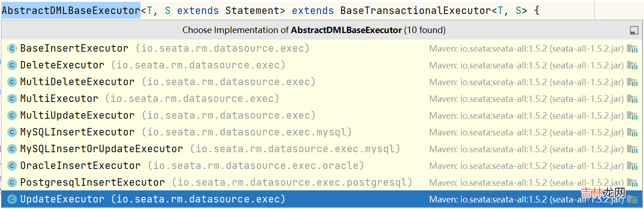
Task: Choose MultiDeleteExecutor from the list
Action: [x=77, y=82]
